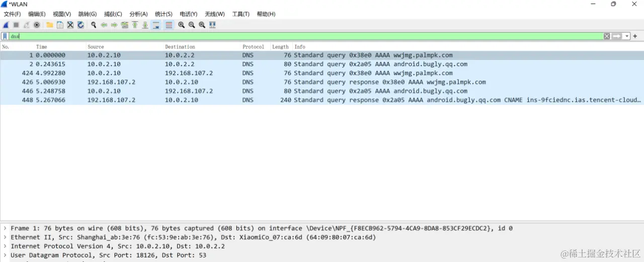Sort packets by the Length column
The image size is (644, 262).
[x=280, y=47]
